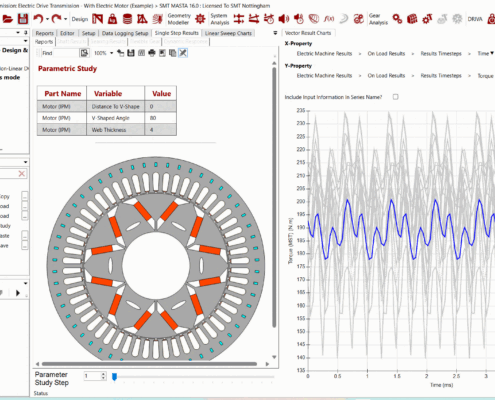Image resolution: width=495 pixels, height=400 pixels.
Task: Select the Distance To V-Shape cell
Action: click(x=116, y=107)
